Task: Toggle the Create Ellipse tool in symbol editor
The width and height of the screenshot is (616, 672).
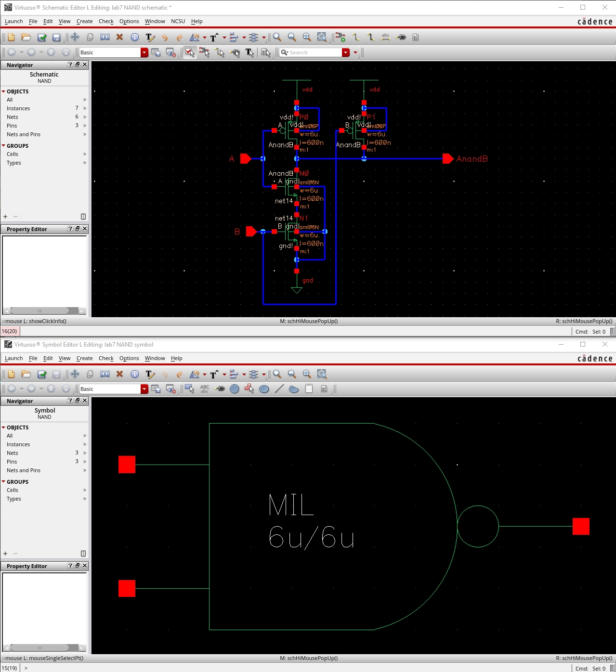Action: click(264, 389)
